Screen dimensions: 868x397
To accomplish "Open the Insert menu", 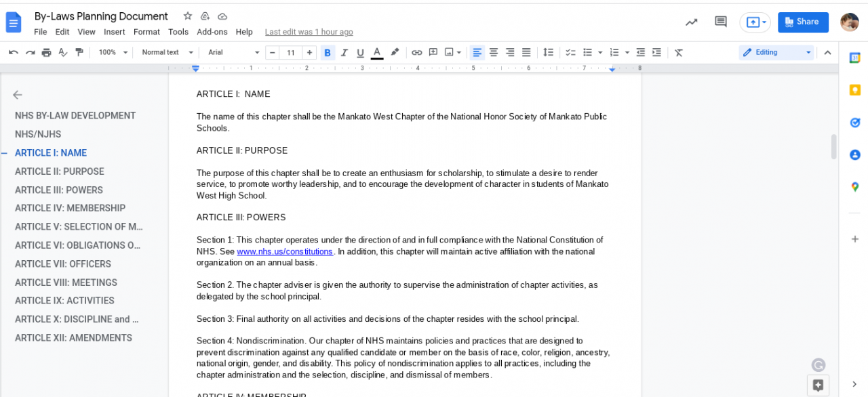I will tap(114, 32).
